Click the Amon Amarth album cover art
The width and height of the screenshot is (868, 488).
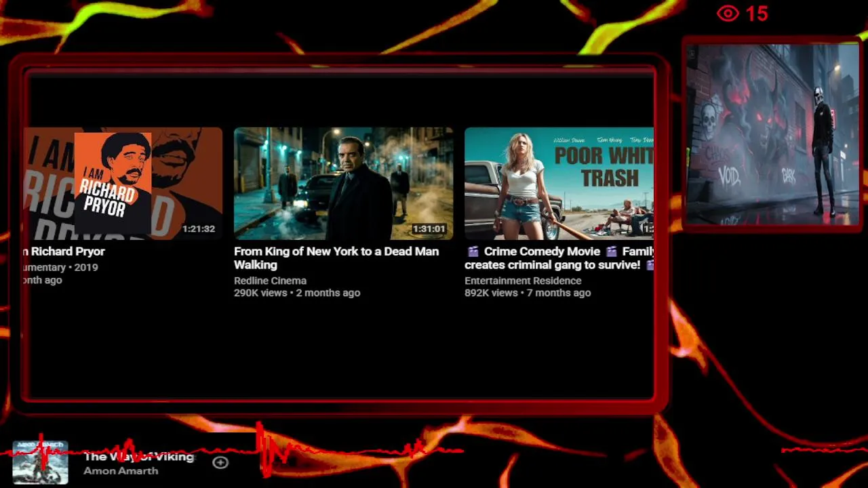point(40,462)
